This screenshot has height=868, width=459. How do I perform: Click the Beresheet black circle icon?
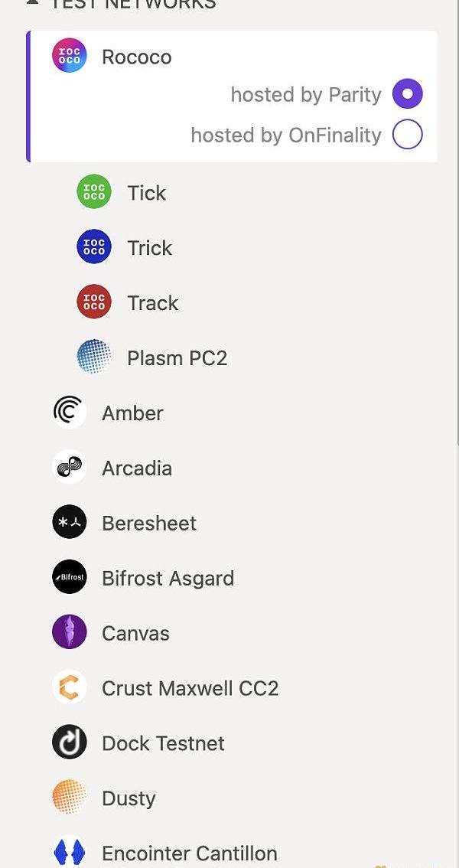tap(69, 523)
